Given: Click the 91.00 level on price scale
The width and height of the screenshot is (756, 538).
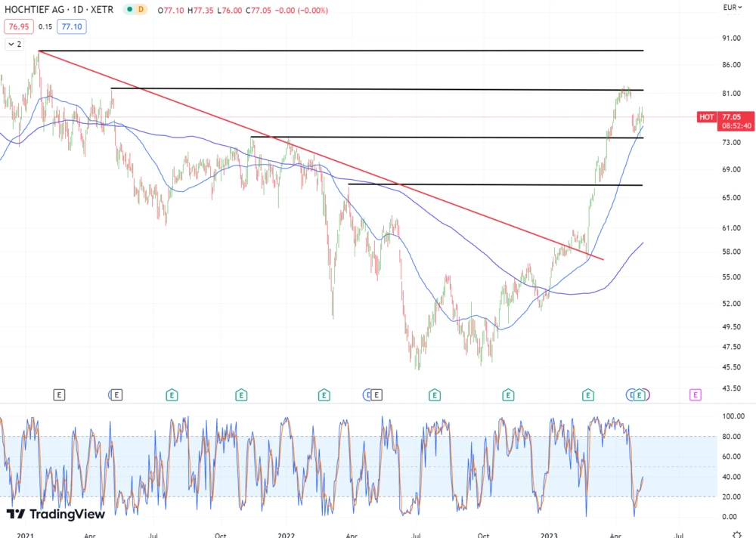Looking at the screenshot, I should pos(730,38).
